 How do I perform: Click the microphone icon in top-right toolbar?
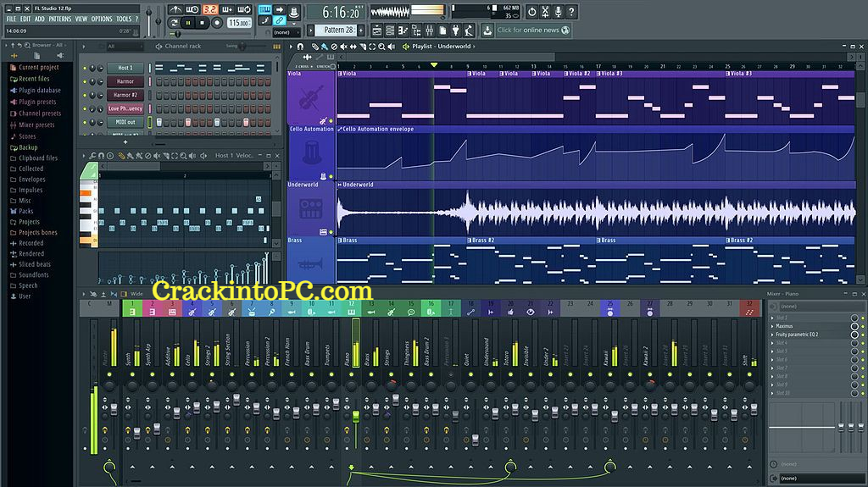click(559, 11)
